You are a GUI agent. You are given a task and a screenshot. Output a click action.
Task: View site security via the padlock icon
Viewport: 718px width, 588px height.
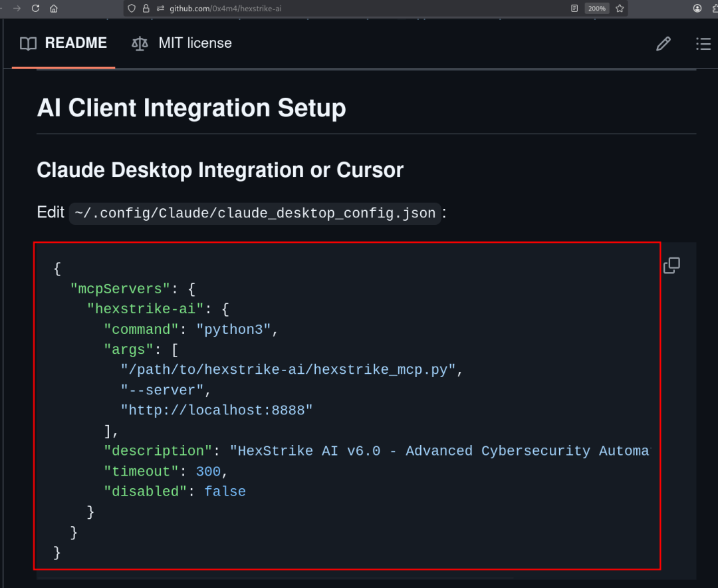coord(146,8)
